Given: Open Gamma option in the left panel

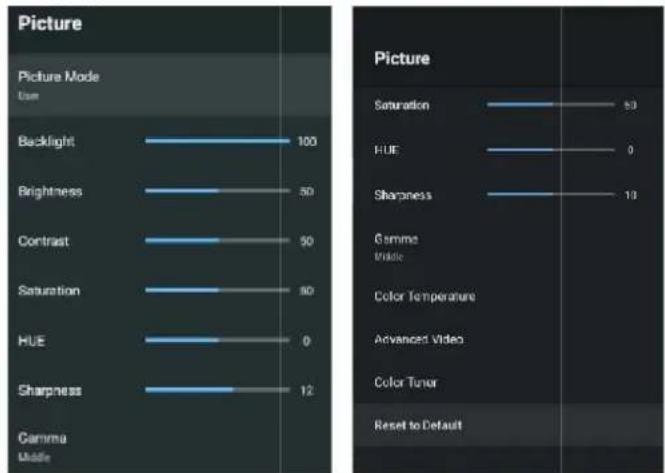Looking at the screenshot, I should (170, 446).
